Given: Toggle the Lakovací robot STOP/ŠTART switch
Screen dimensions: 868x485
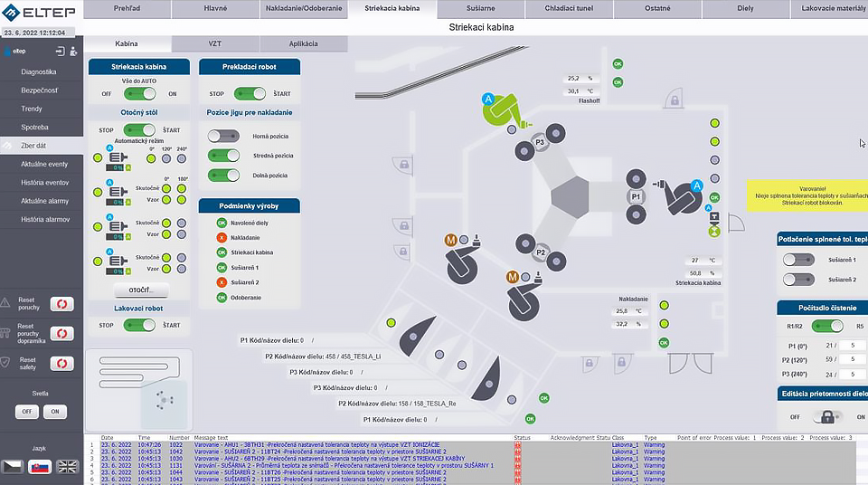Looking at the screenshot, I should pos(139,325).
